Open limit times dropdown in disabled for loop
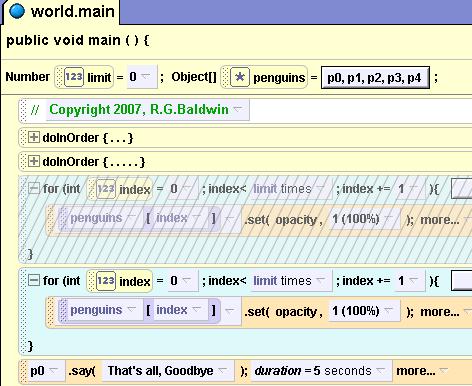This screenshot has height=386, width=472. point(291,189)
